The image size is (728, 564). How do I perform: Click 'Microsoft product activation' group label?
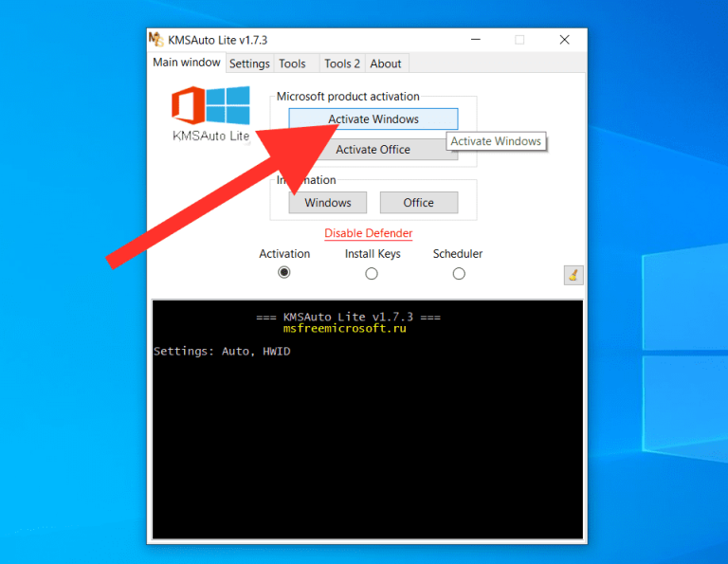(348, 97)
